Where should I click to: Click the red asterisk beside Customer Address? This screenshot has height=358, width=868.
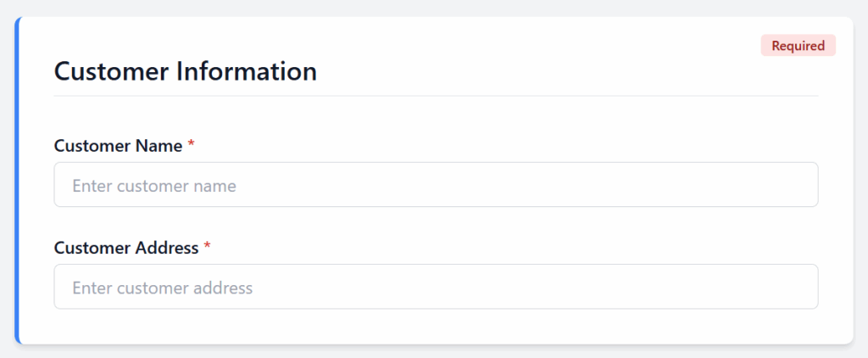pyautogui.click(x=208, y=247)
